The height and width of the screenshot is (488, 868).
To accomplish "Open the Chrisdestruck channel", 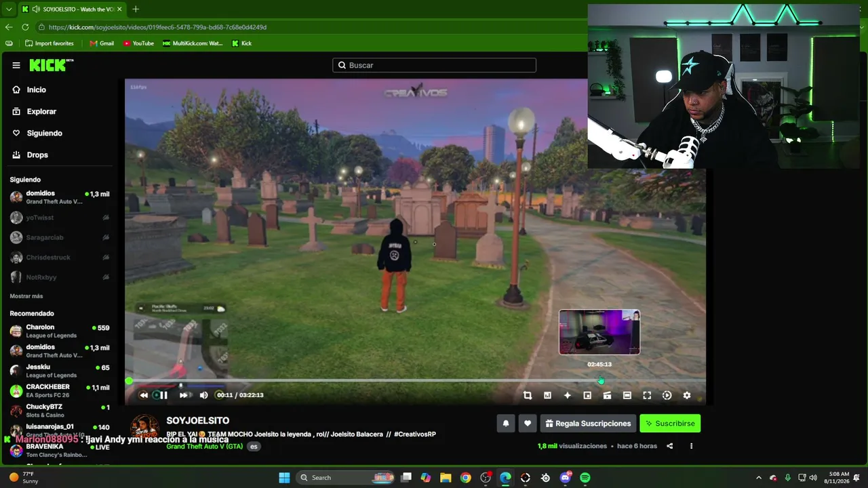I will pos(60,258).
